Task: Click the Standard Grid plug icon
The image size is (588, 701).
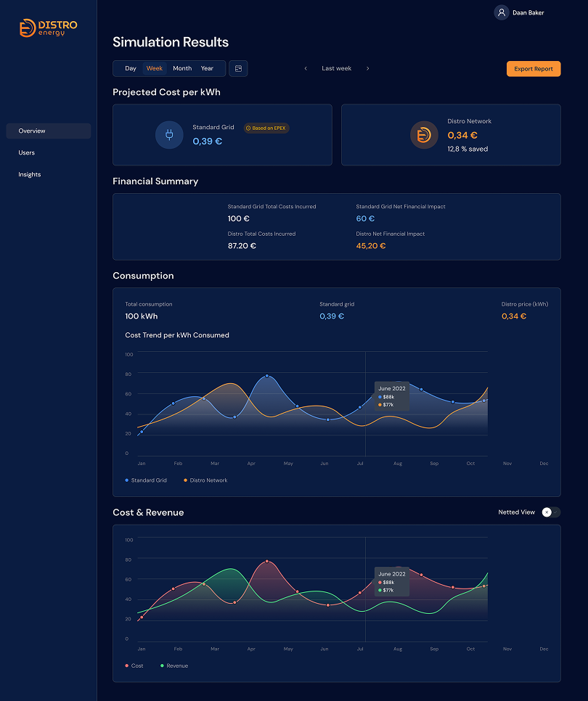Action: [169, 135]
